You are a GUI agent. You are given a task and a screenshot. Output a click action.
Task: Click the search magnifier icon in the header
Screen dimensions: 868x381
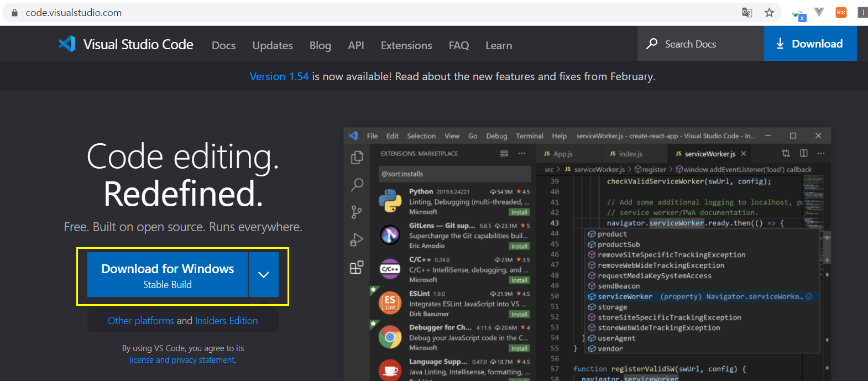pyautogui.click(x=652, y=44)
